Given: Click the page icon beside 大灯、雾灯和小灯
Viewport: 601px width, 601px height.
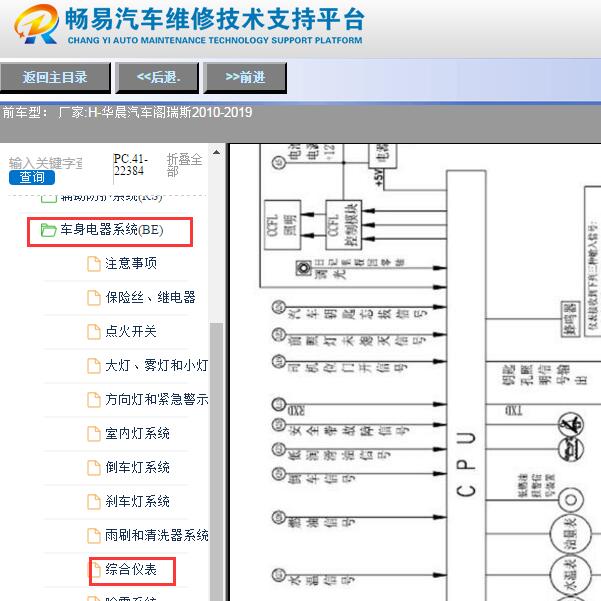Looking at the screenshot, I should 94,365.
